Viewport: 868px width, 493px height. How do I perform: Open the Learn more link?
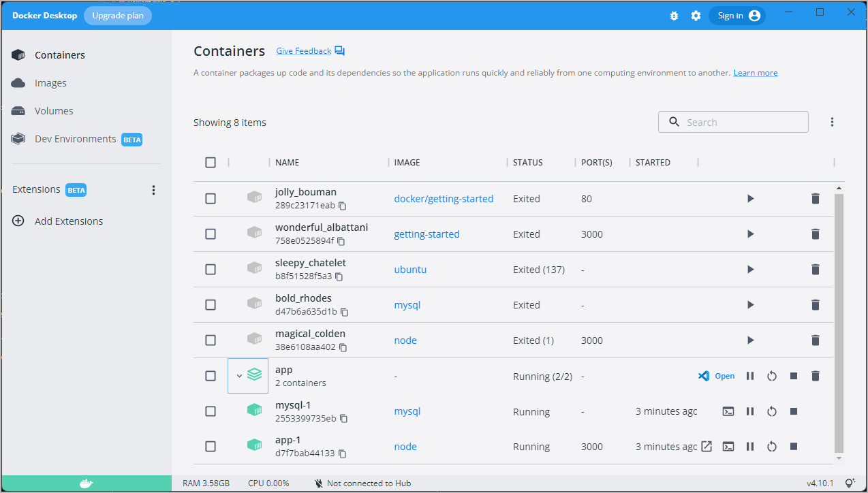click(x=756, y=73)
